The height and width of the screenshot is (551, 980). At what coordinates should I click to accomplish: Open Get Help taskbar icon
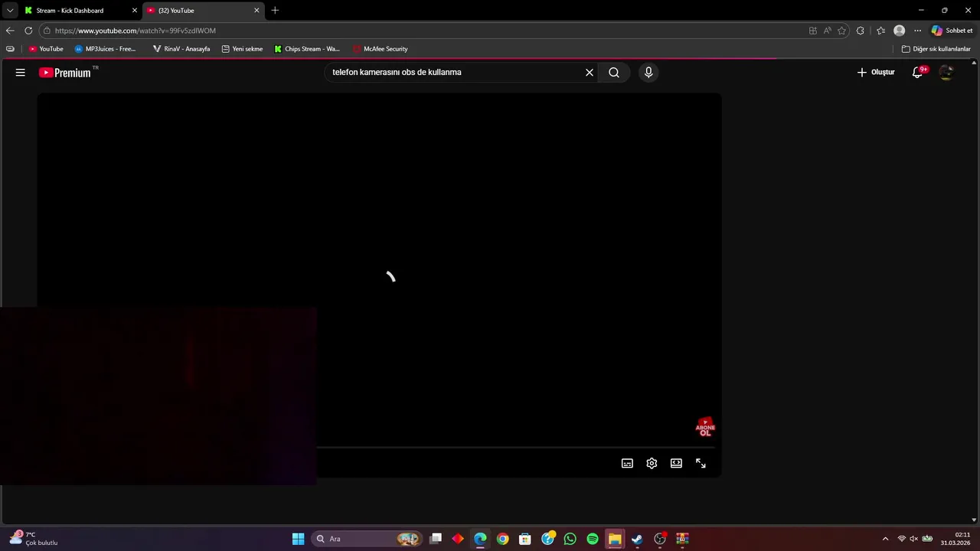click(547, 539)
